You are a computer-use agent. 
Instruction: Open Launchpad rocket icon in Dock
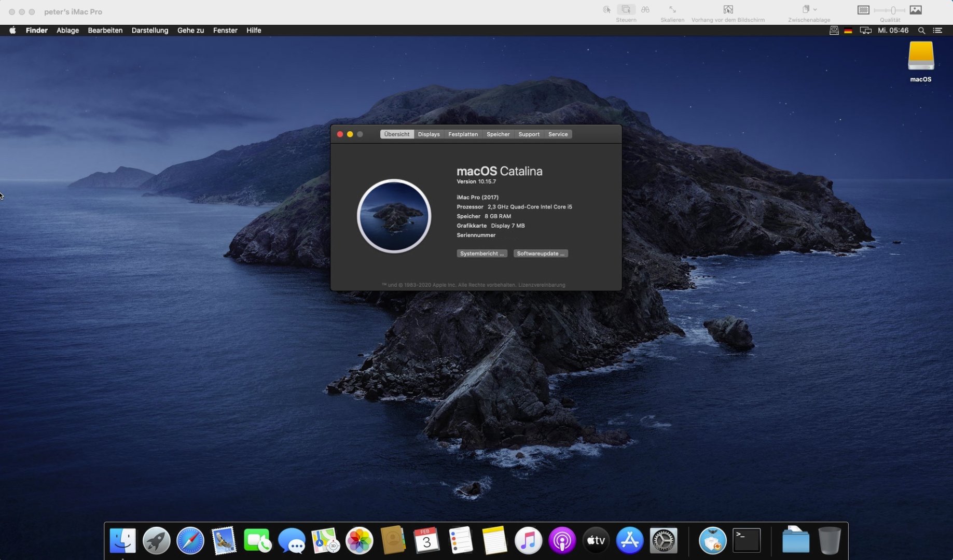(x=156, y=541)
